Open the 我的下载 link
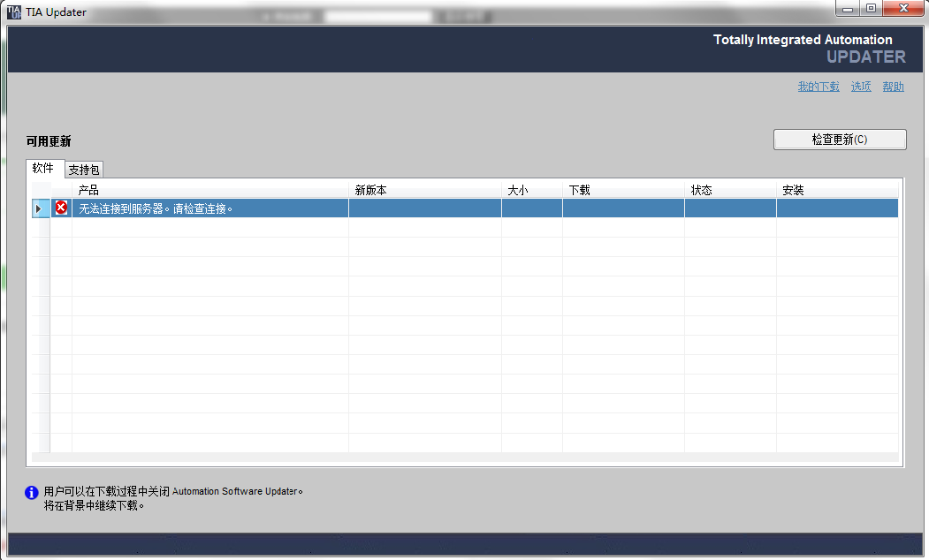 [819, 87]
